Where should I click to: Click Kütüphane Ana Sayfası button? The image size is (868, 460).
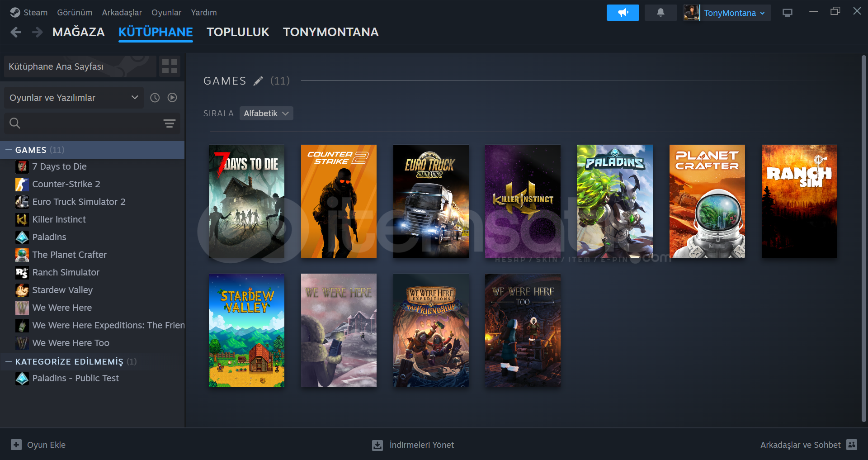80,66
